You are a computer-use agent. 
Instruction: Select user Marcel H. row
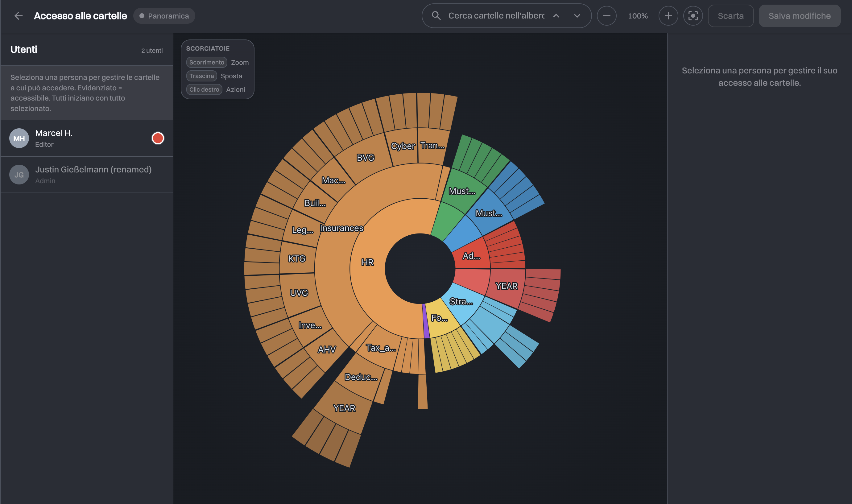click(x=87, y=138)
